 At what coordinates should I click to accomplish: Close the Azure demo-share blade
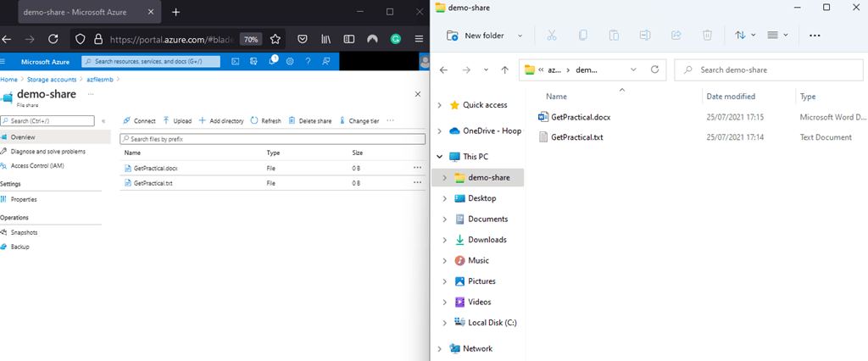(418, 95)
